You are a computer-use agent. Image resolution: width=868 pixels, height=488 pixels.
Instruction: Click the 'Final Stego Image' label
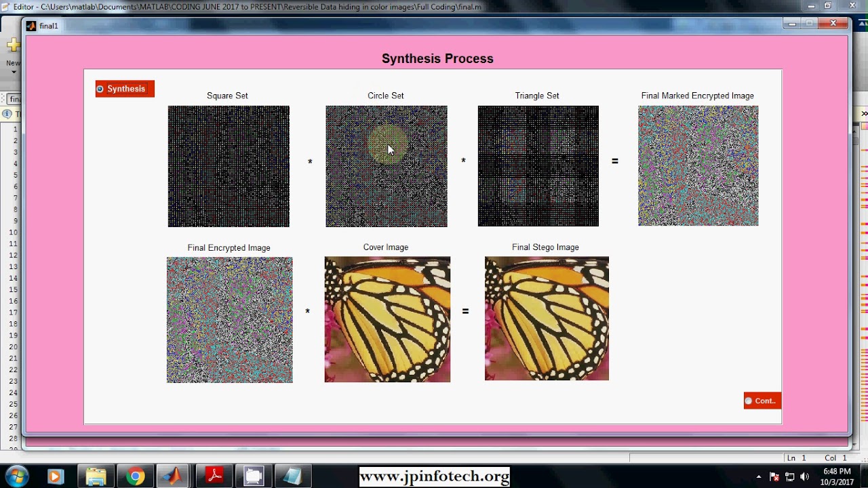coord(545,247)
